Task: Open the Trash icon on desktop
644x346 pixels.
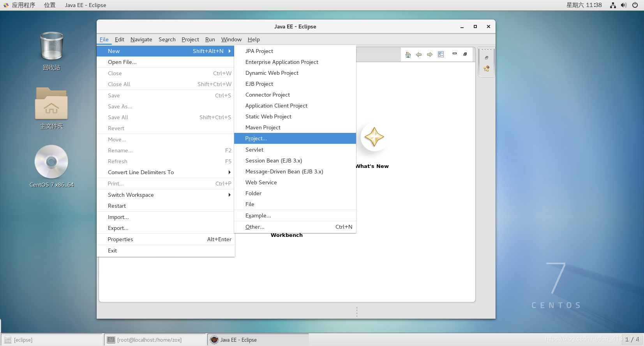Action: [51, 46]
